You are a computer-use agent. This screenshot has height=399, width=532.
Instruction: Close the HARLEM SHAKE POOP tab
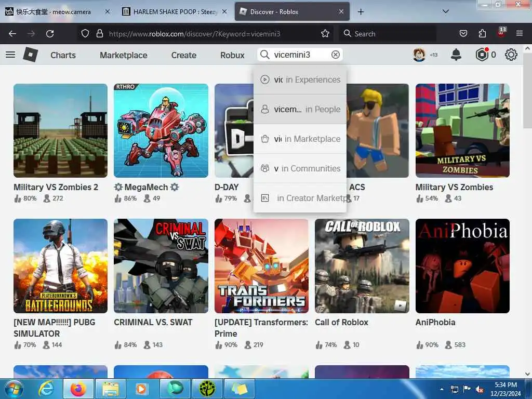pos(224,11)
